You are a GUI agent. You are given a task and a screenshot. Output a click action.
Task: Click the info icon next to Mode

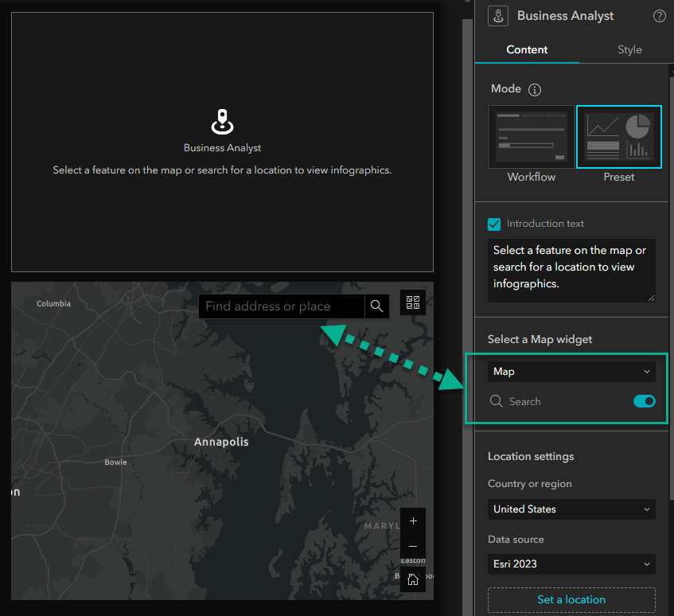534,89
